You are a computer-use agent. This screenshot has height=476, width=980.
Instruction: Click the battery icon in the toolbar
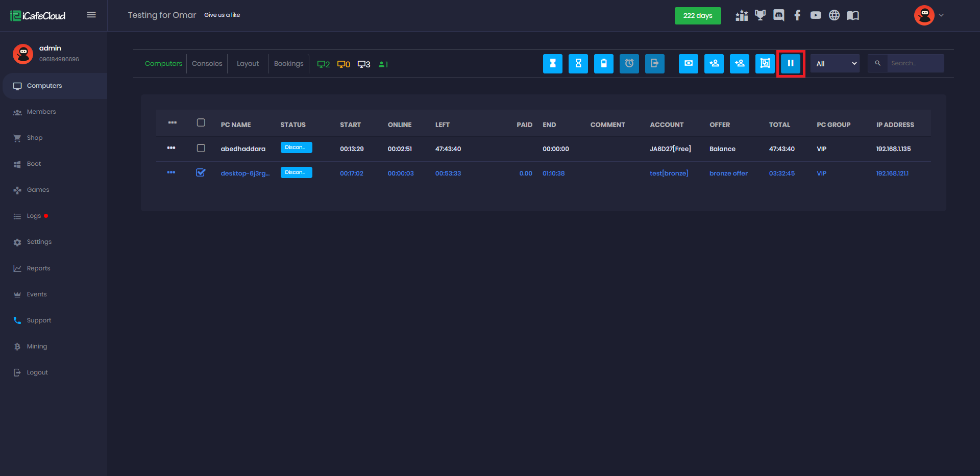click(x=603, y=64)
